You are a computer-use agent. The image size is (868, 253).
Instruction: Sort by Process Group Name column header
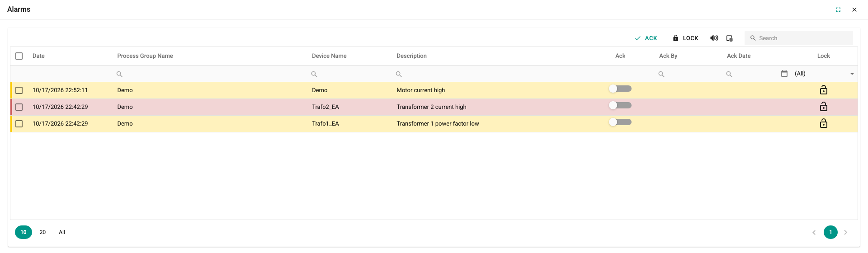(x=145, y=56)
